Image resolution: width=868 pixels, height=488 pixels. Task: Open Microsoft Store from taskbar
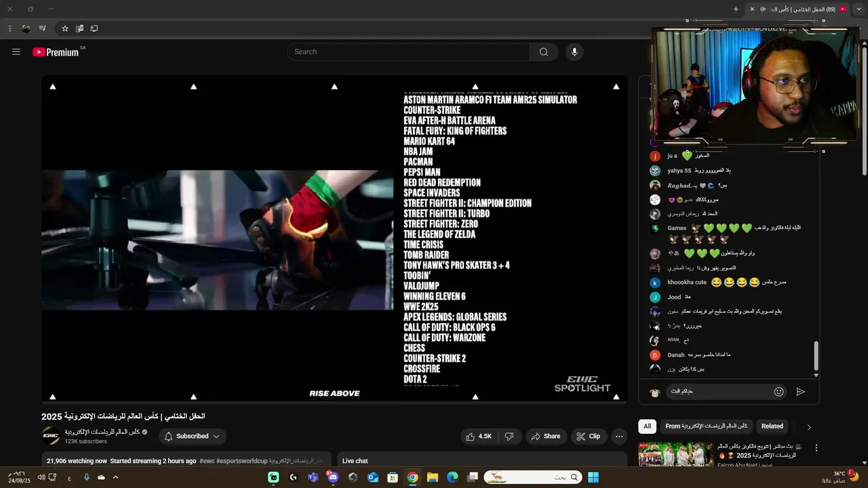coord(392,477)
